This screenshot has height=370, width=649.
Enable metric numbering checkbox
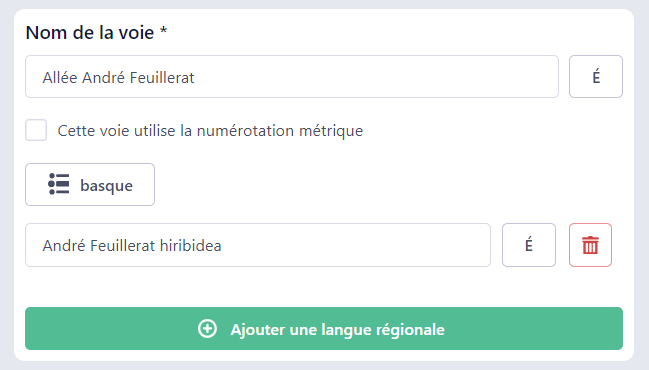click(36, 130)
